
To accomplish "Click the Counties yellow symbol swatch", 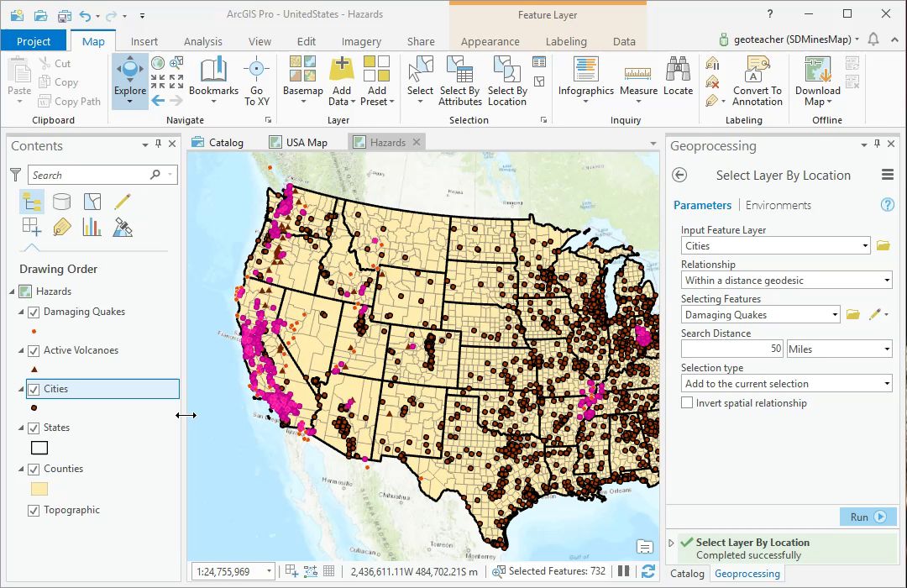I will (x=39, y=489).
